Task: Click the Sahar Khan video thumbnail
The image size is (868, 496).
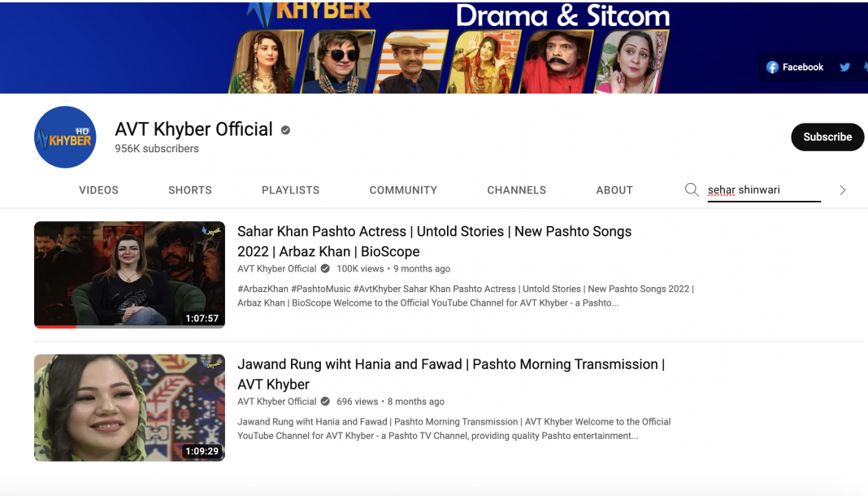Action: [x=129, y=274]
